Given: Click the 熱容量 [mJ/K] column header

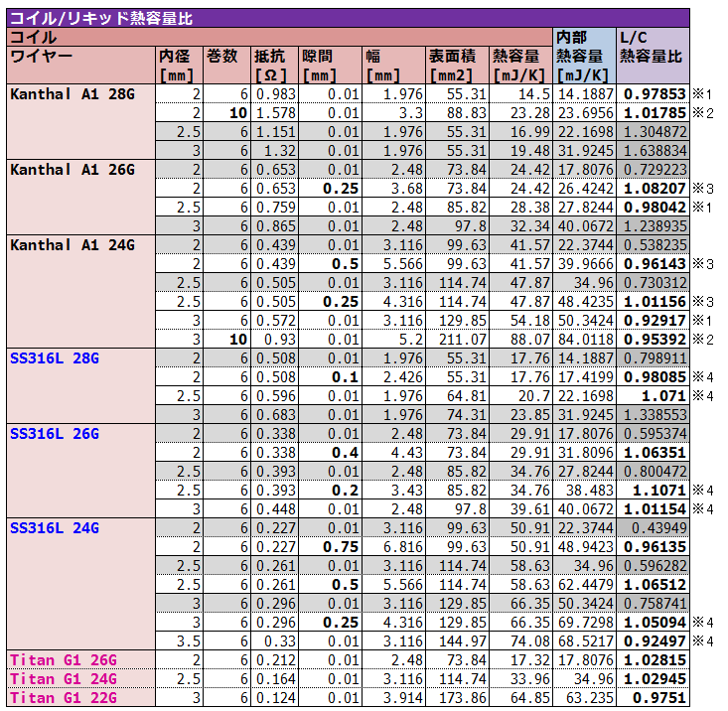Looking at the screenshot, I should [x=521, y=66].
